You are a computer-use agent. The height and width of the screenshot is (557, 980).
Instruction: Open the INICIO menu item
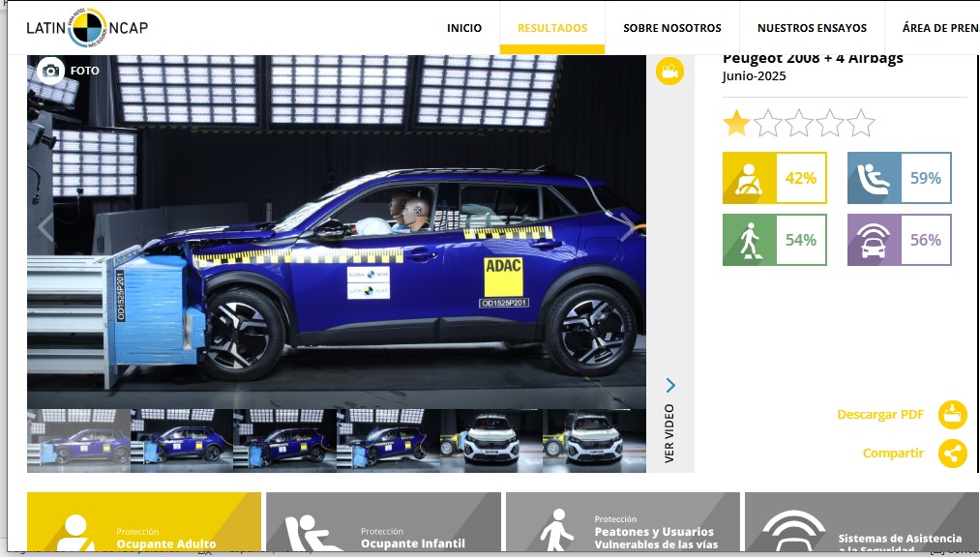click(463, 28)
